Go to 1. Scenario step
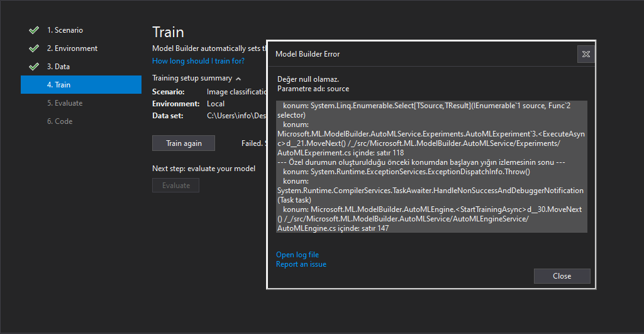 [65, 30]
